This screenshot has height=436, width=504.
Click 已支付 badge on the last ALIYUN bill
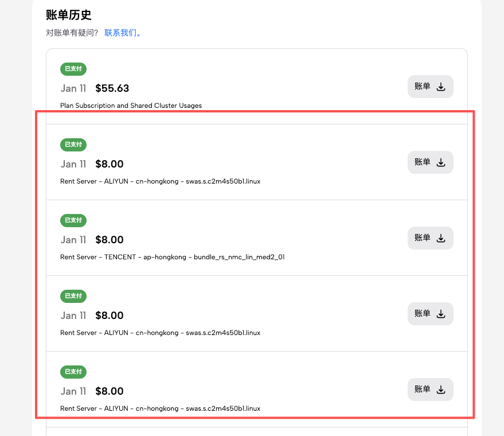pos(73,372)
